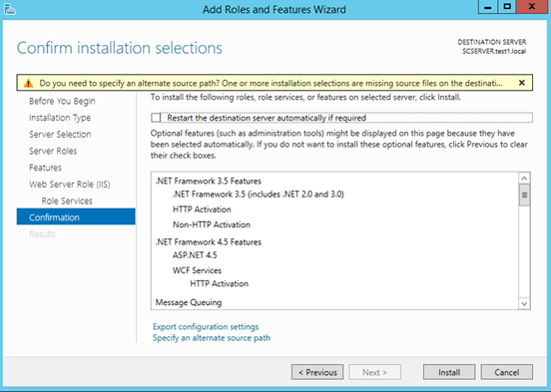The height and width of the screenshot is (392, 551).
Task: Select the Web Server Role (IIS) step
Action: click(x=70, y=185)
